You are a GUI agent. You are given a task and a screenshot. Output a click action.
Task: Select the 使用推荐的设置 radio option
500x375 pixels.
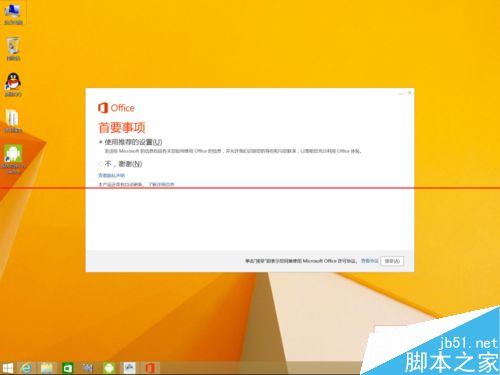click(101, 142)
